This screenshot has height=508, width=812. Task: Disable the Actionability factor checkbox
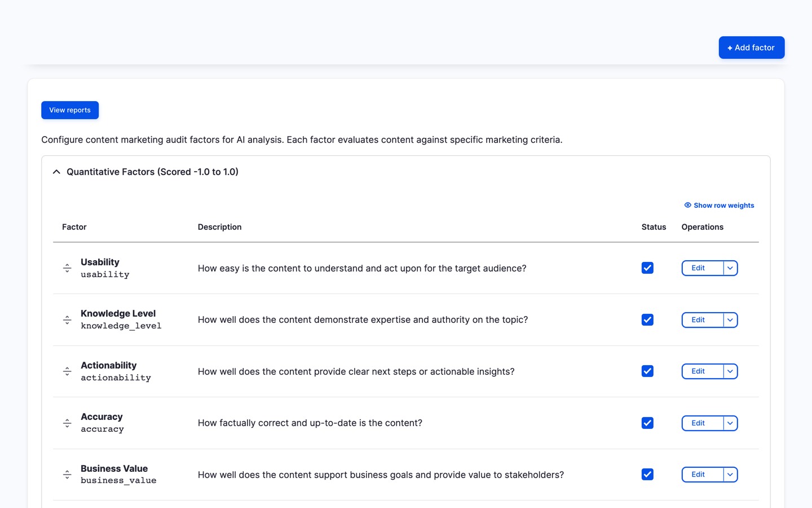click(647, 371)
